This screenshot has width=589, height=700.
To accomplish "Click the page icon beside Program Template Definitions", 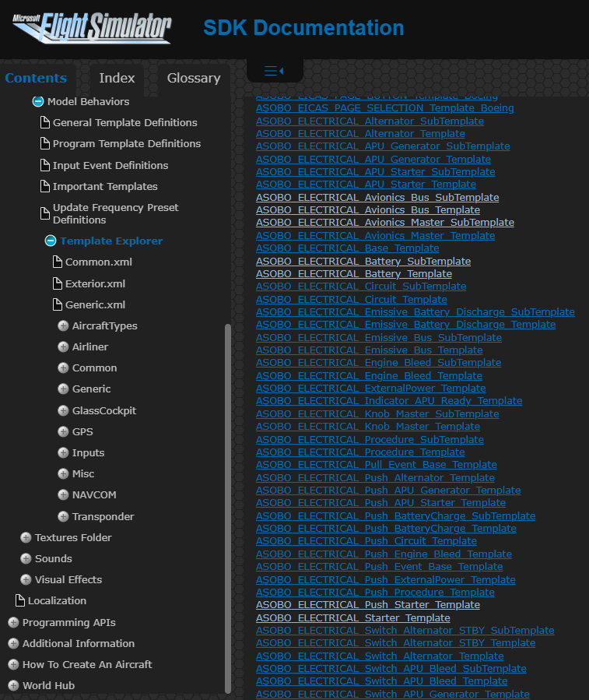I will click(x=44, y=143).
